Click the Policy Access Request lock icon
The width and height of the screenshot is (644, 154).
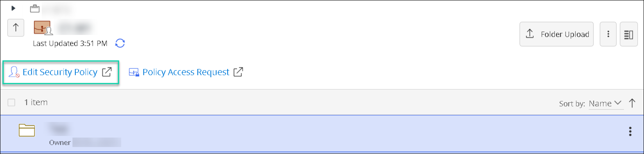point(134,72)
